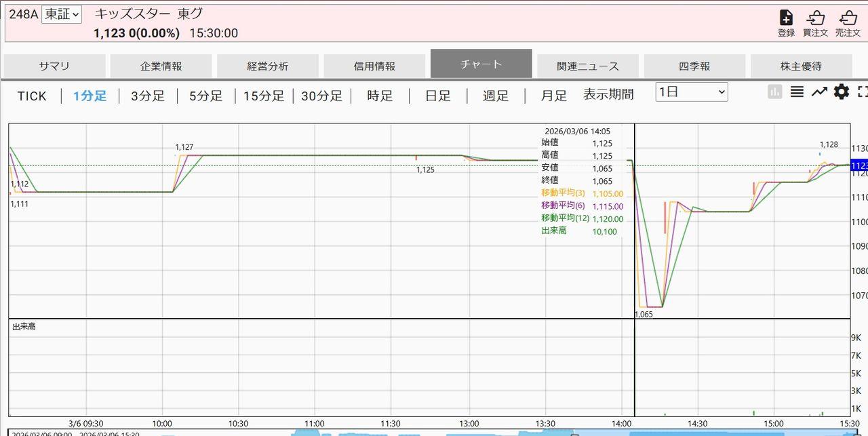This screenshot has height=436, width=868.
Task: Open the 四季報 tab
Action: [694, 66]
